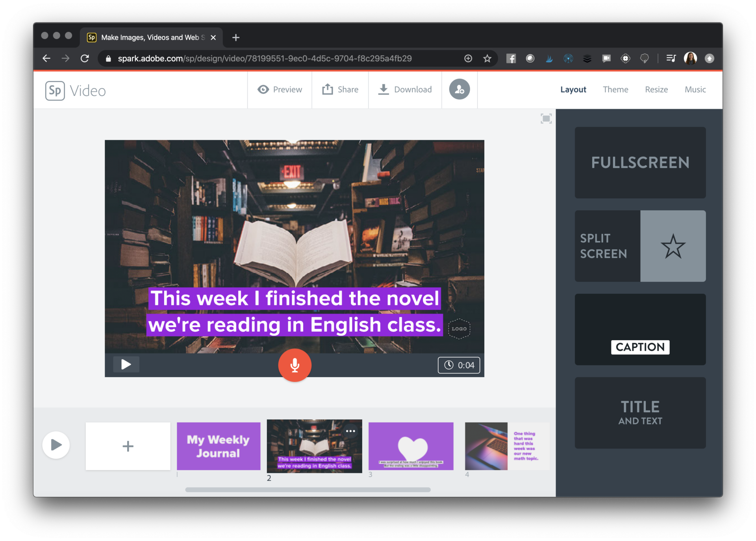Choose the Split Screen layout
The height and width of the screenshot is (541, 756).
point(640,246)
